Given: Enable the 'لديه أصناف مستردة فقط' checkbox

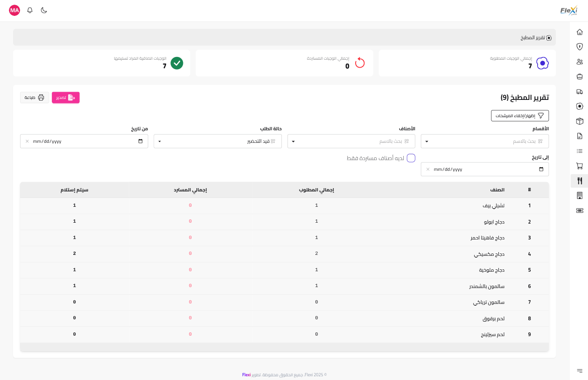Looking at the screenshot, I should click(411, 158).
